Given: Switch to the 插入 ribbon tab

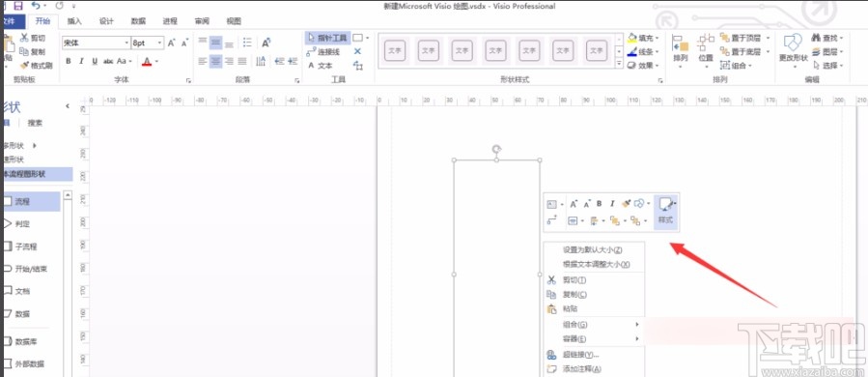Looking at the screenshot, I should pyautogui.click(x=74, y=21).
